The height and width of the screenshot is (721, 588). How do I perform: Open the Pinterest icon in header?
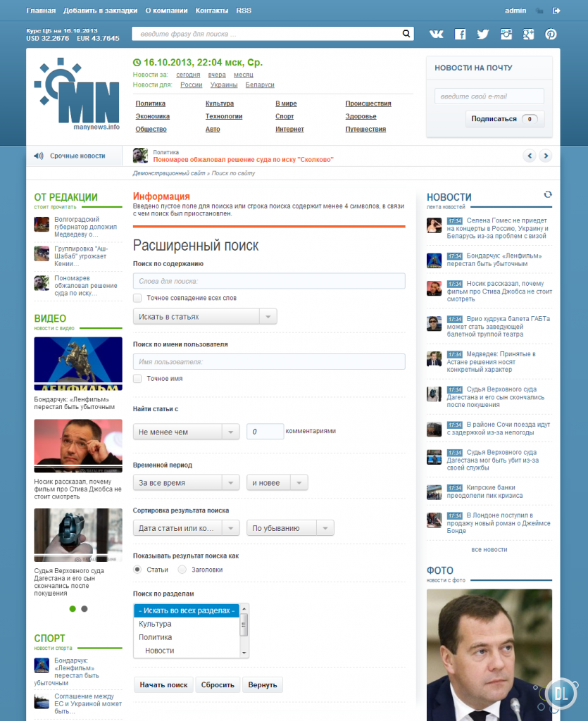[x=551, y=34]
